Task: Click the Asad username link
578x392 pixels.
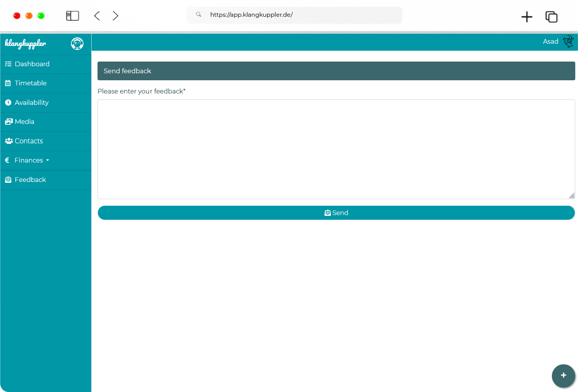Action: point(550,41)
